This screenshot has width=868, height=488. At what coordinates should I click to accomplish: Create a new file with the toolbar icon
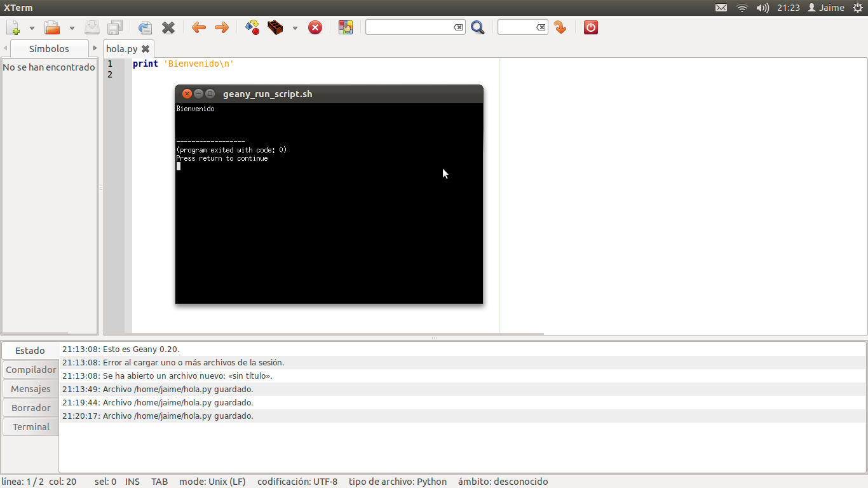tap(13, 27)
